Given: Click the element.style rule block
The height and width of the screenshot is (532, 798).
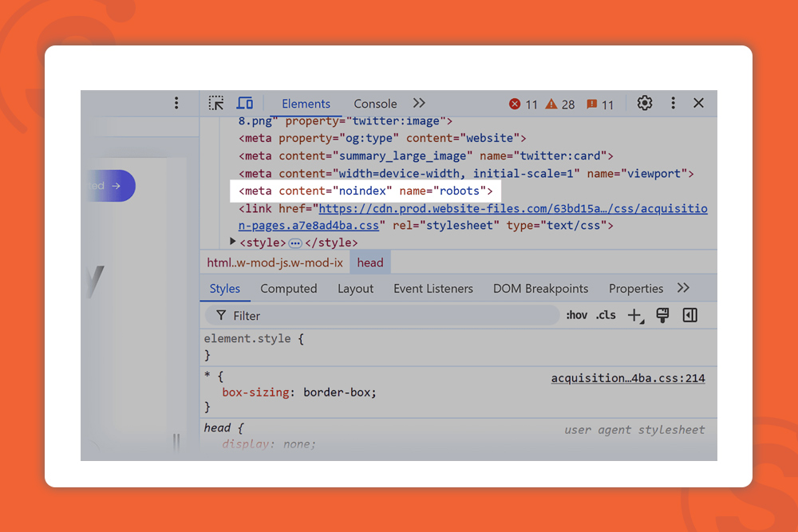Looking at the screenshot, I should [x=458, y=347].
